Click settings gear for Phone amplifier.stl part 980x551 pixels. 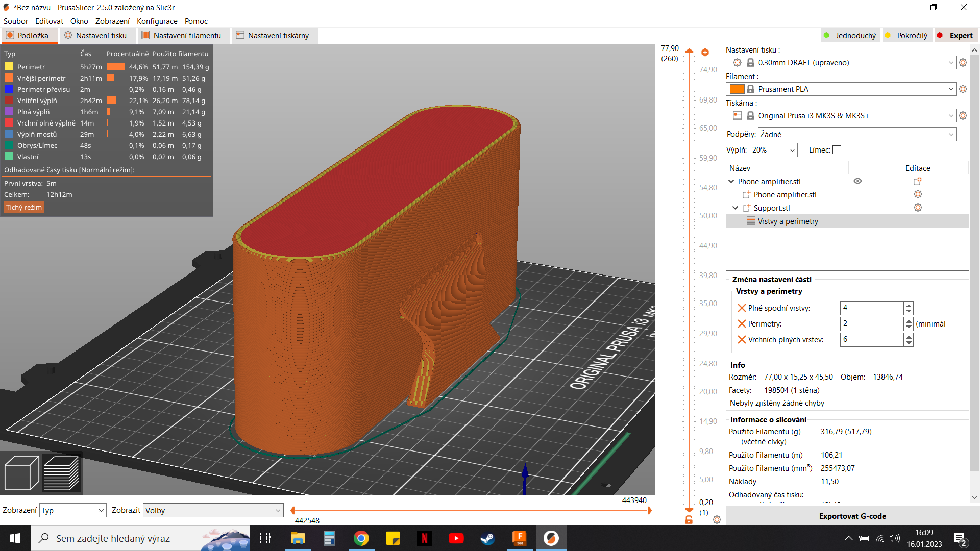918,194
